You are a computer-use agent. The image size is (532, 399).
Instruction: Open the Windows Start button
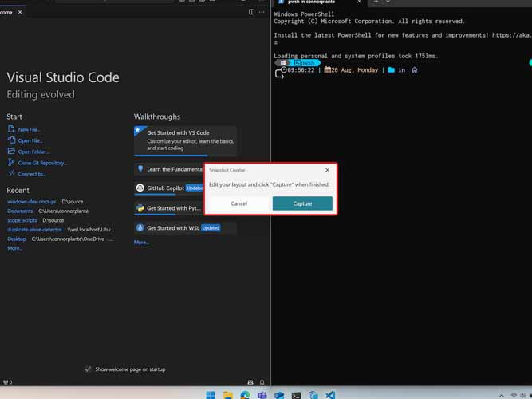(211, 395)
